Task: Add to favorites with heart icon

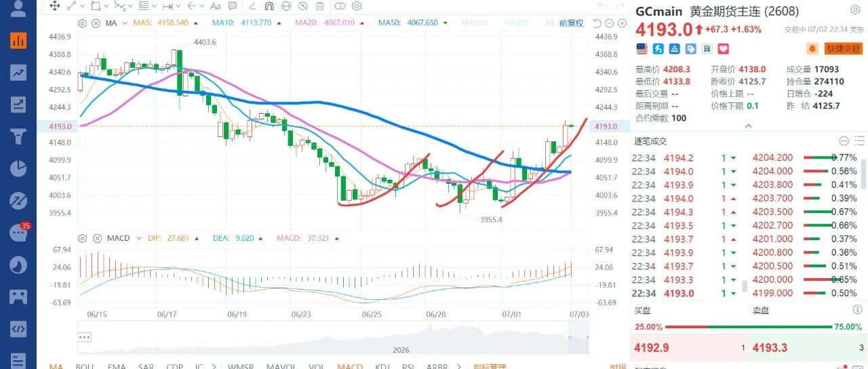Action: 724,49
